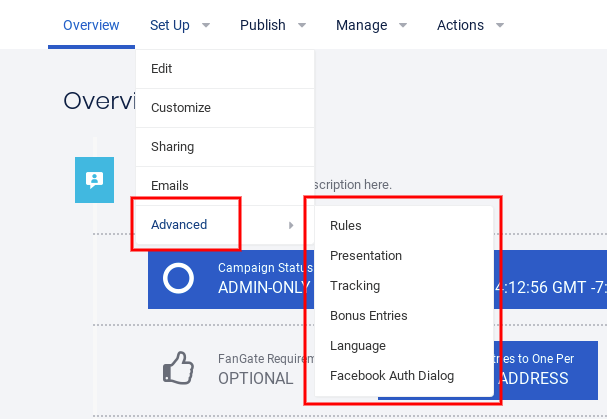Click the Campaign Status circle icon
This screenshot has height=419, width=607.
pyautogui.click(x=178, y=278)
